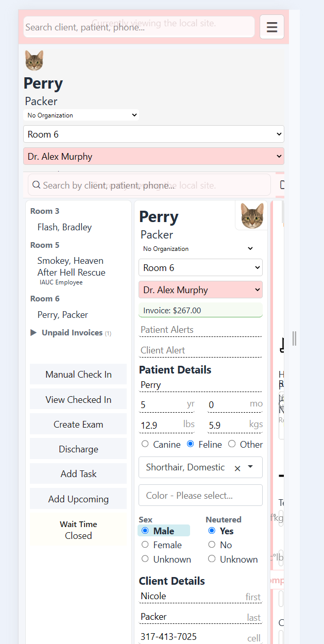Click the Manual Check In button
The width and height of the screenshot is (324, 644).
(78, 375)
